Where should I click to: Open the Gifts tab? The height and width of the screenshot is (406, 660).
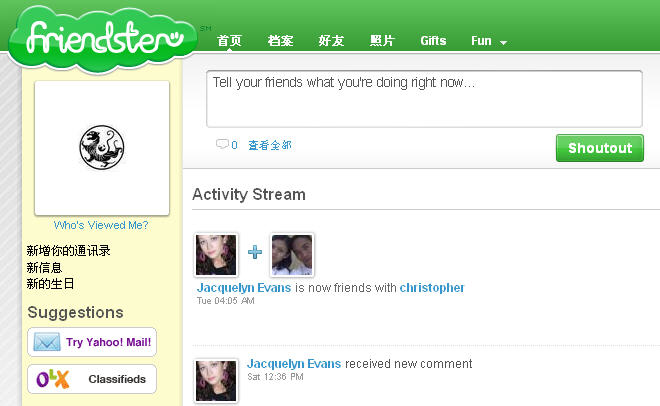[x=433, y=41]
